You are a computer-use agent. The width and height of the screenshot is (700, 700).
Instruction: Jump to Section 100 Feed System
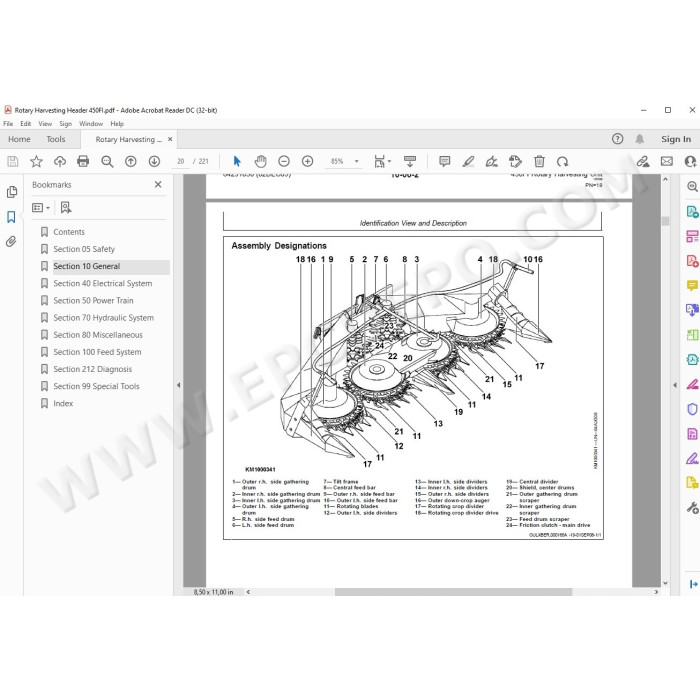coord(97,352)
